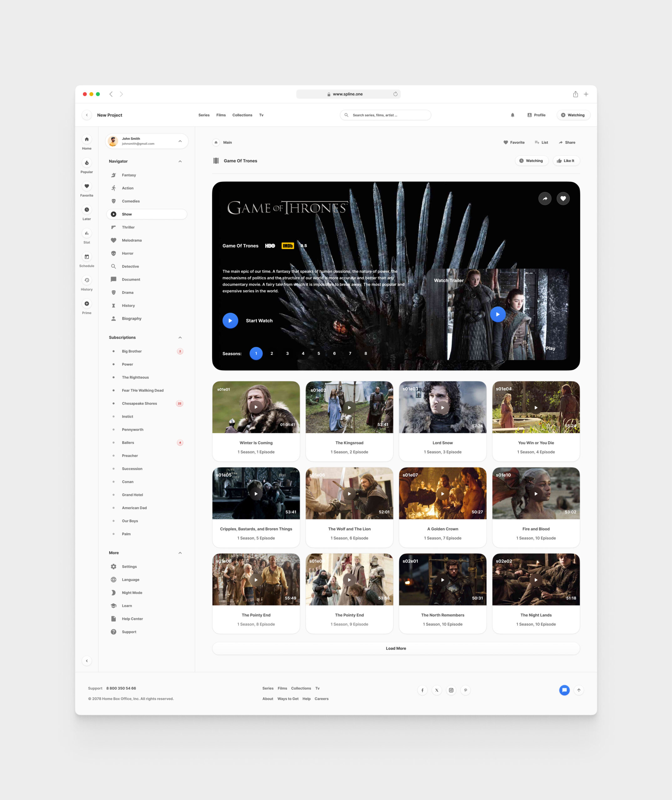Select season 4
The image size is (672, 800).
(303, 353)
